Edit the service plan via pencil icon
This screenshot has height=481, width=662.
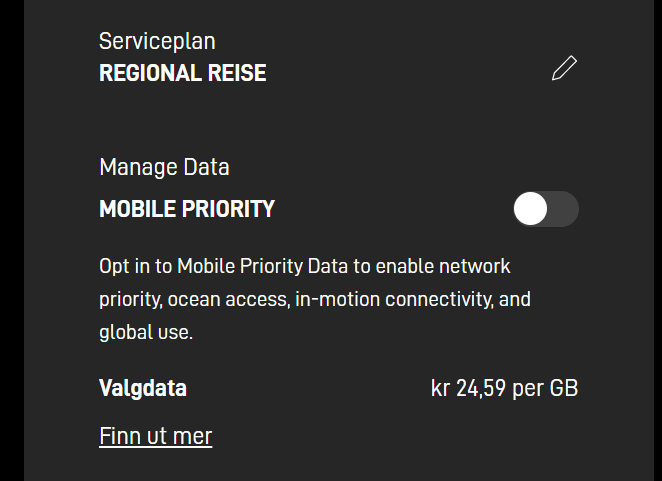pyautogui.click(x=564, y=68)
